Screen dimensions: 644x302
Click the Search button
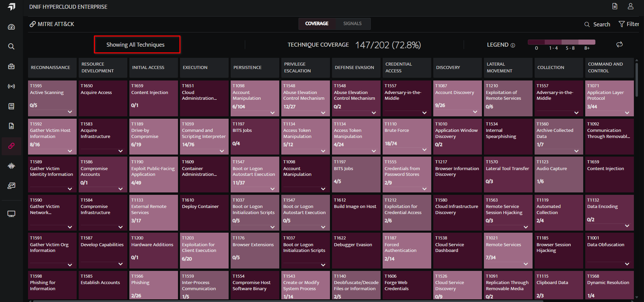(x=597, y=24)
